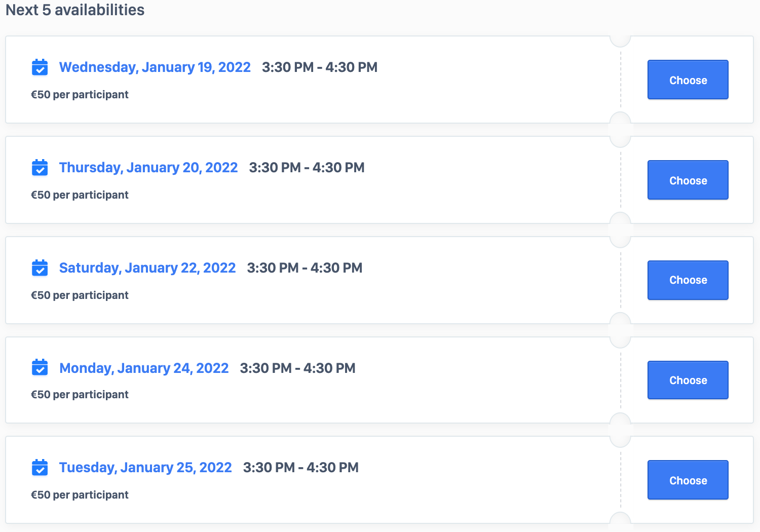The height and width of the screenshot is (532, 760).
Task: Click the time range on Saturday's availability
Action: point(305,268)
